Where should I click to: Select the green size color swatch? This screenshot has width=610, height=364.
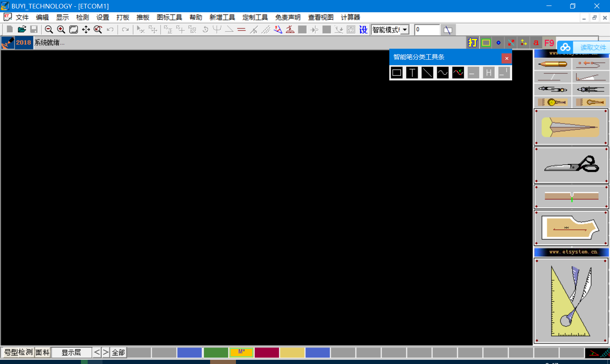(216, 353)
